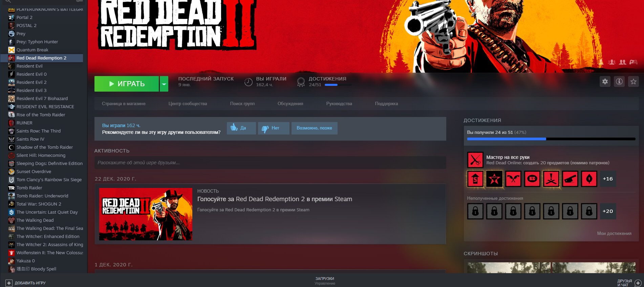Click first locked achievement padlock icon
Viewport: 644px width, 287px height.
(x=475, y=211)
